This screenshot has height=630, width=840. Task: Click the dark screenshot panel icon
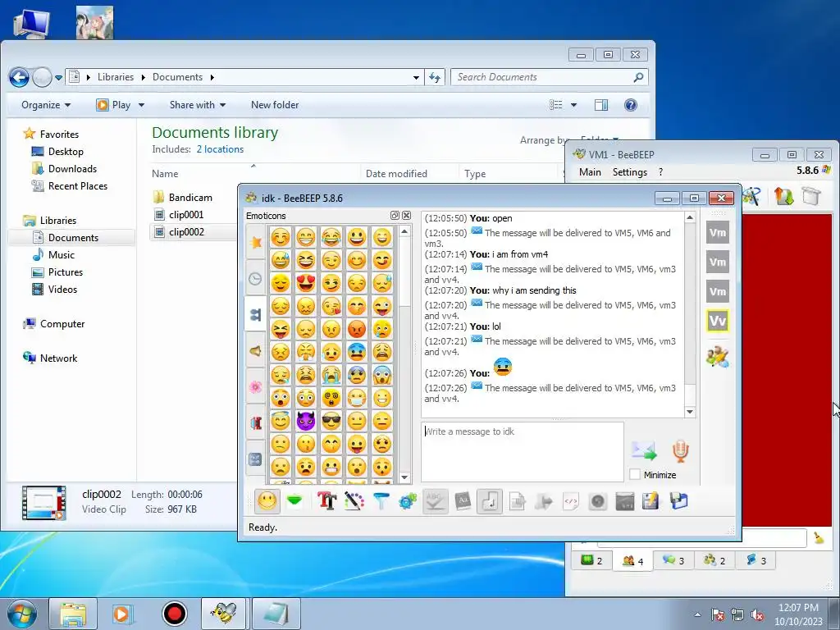(624, 501)
